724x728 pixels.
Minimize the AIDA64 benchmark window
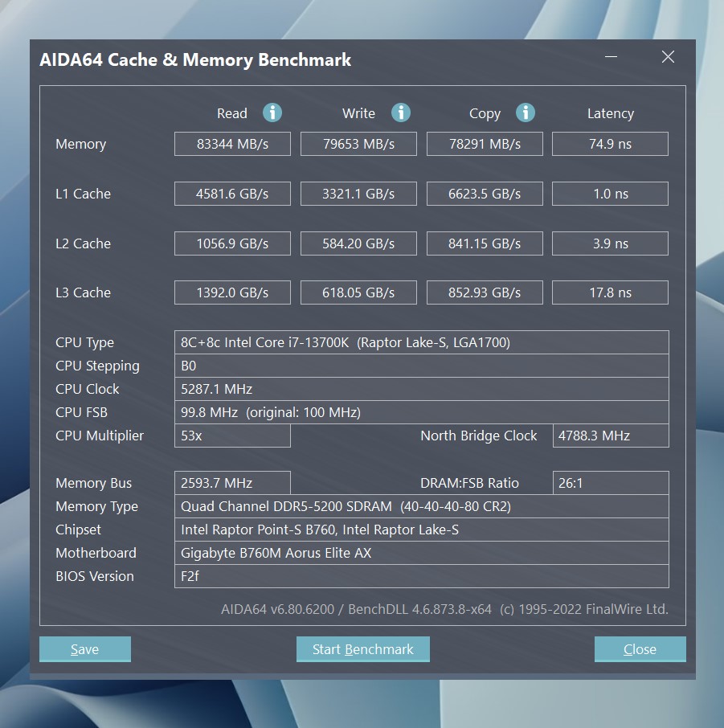point(612,57)
